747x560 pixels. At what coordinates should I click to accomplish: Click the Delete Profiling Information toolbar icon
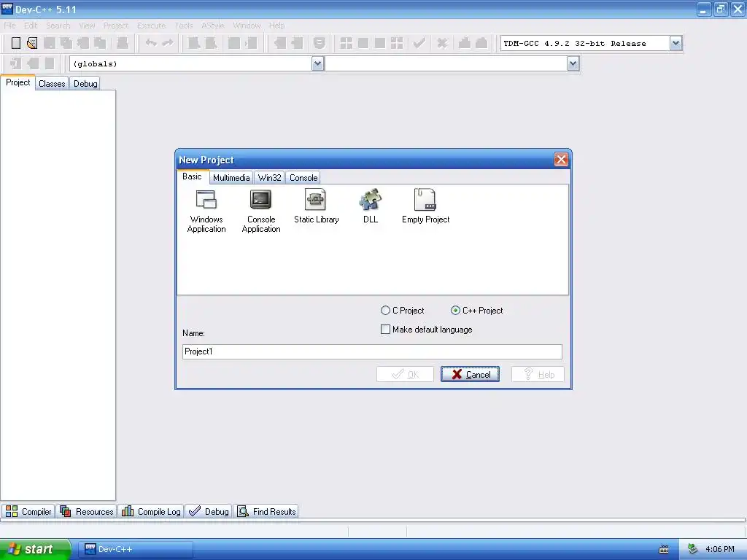click(x=481, y=43)
